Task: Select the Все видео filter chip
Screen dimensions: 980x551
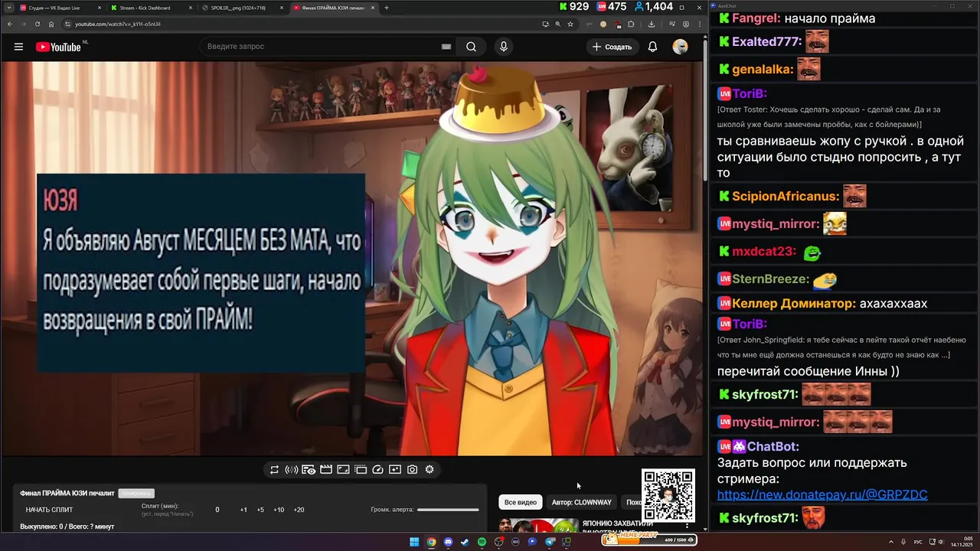Action: coord(521,502)
